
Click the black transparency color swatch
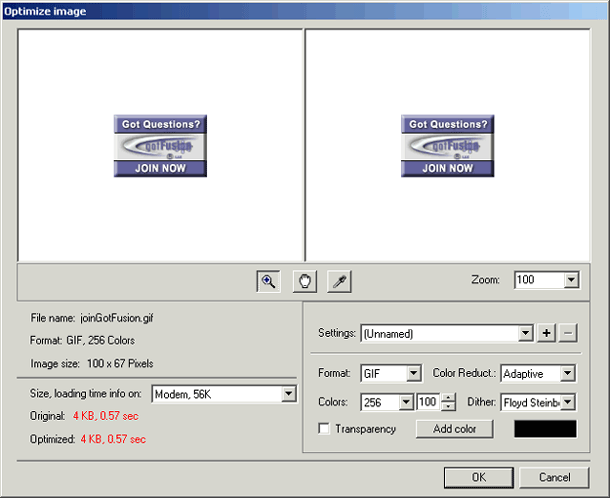545,429
